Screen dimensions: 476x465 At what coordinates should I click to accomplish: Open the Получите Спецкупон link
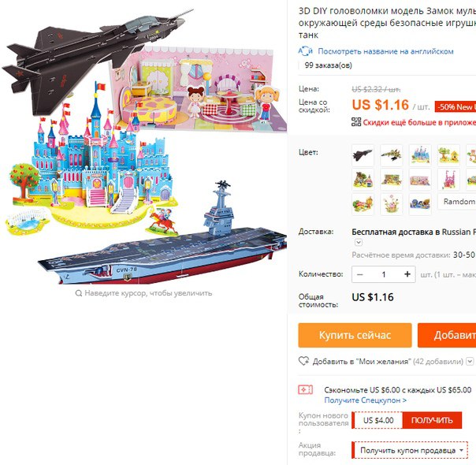[365, 400]
